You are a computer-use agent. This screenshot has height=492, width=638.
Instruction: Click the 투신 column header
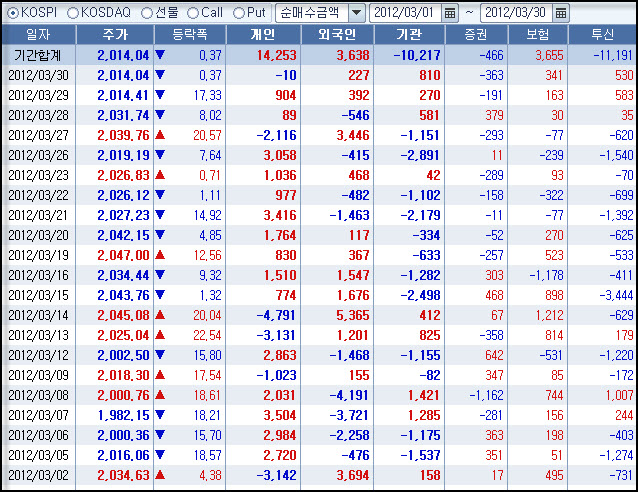tap(603, 35)
